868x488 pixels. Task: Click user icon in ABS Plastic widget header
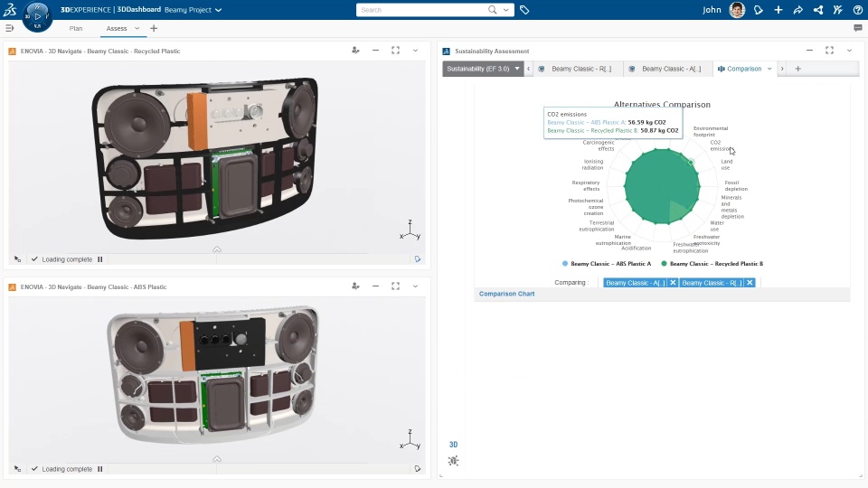click(x=355, y=286)
